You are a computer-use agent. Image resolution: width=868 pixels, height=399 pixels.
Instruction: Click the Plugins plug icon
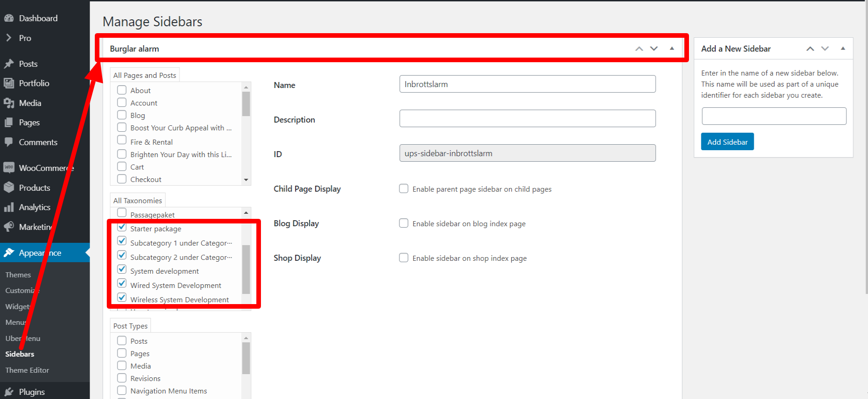pyautogui.click(x=9, y=392)
